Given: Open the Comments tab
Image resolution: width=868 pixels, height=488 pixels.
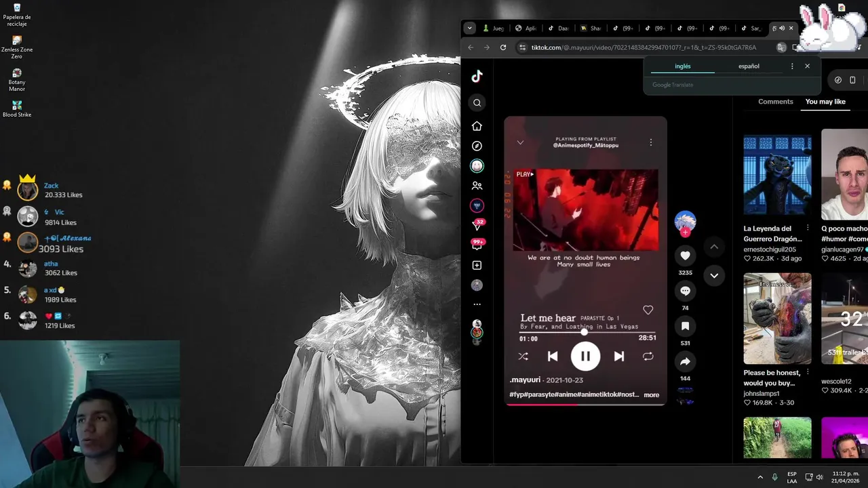Looking at the screenshot, I should (775, 102).
